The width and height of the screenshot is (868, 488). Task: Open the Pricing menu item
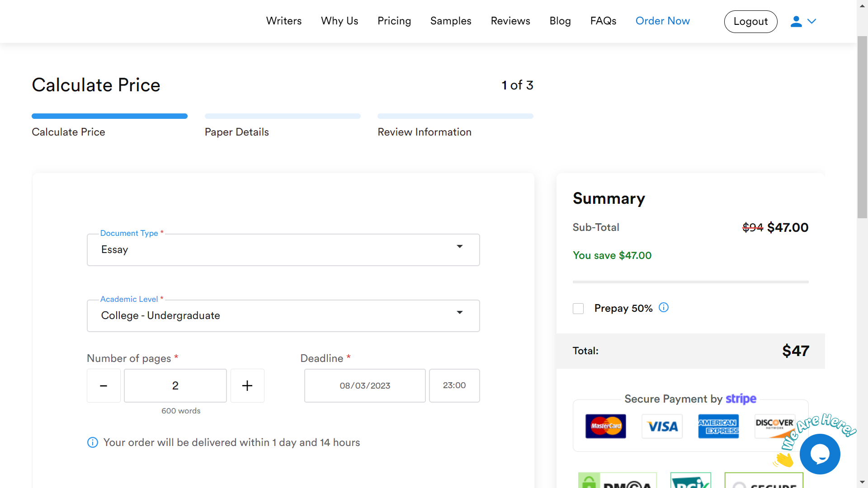(x=394, y=21)
